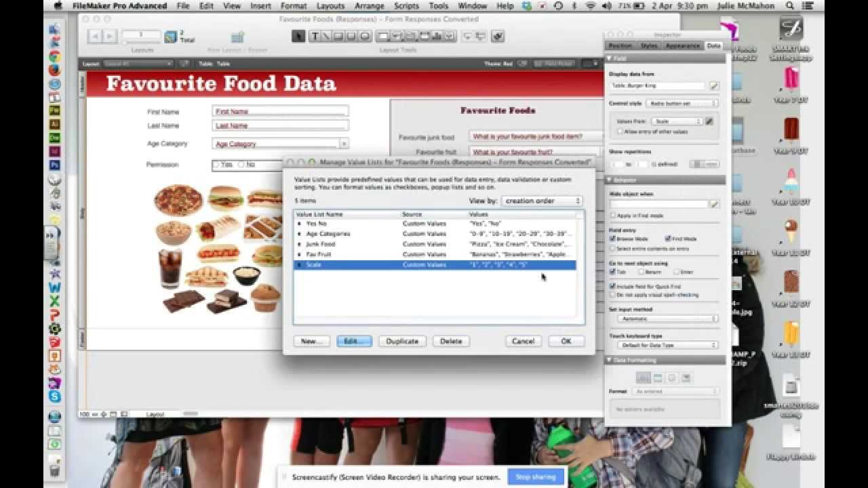Toggle Apply in Find mode checkbox
868x488 pixels.
click(613, 216)
